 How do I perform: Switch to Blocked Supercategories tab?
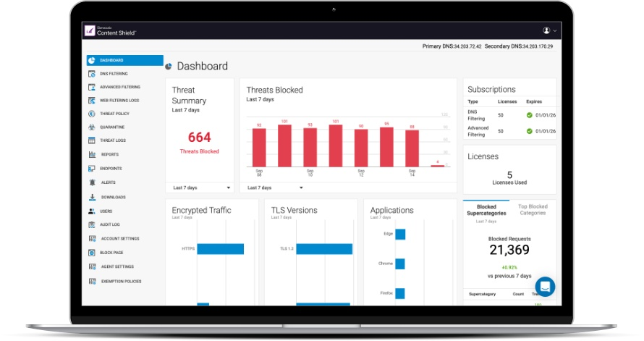pyautogui.click(x=486, y=210)
